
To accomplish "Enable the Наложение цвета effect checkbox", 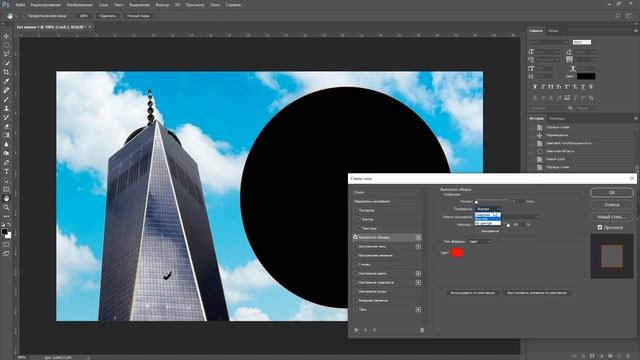I will pyautogui.click(x=356, y=273).
